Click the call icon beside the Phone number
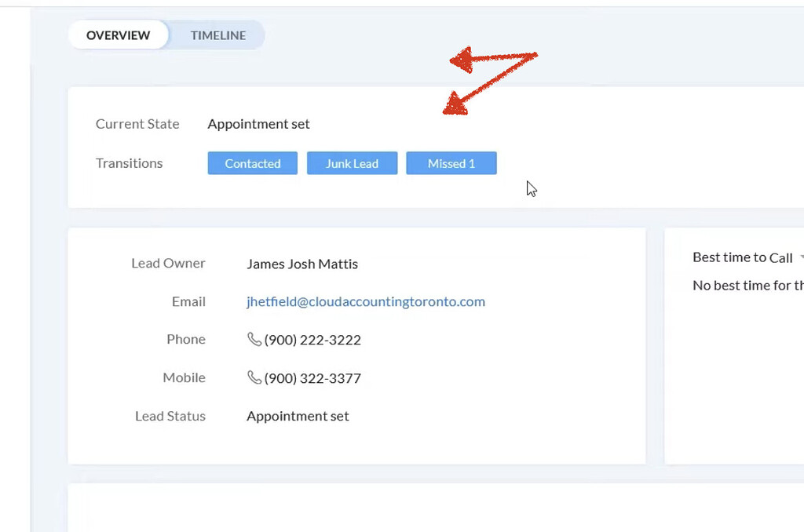Screen dimensions: 804x532 pos(254,339)
